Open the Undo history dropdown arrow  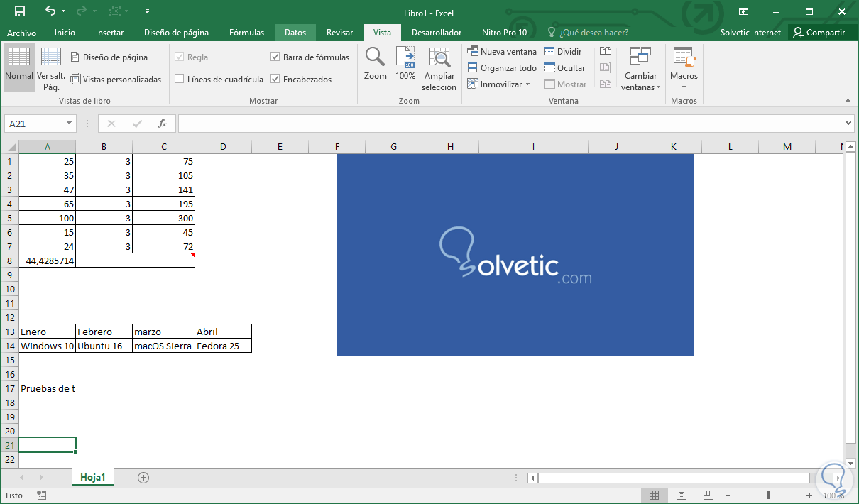pos(63,11)
